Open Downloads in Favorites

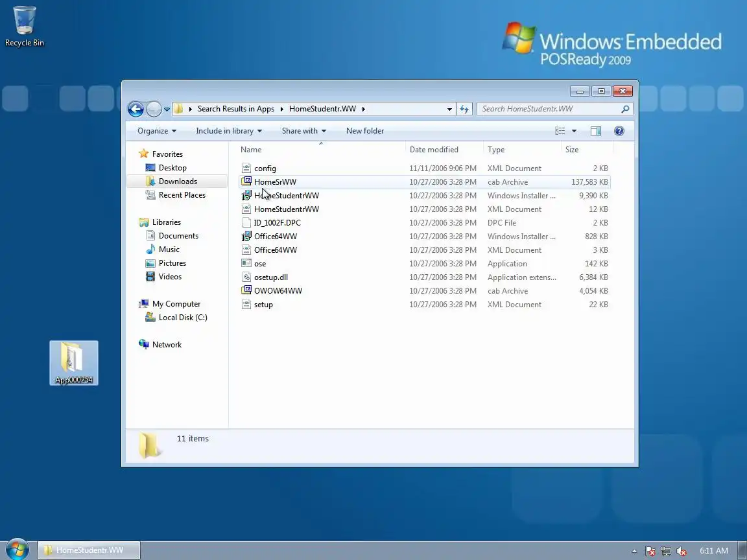[178, 181]
